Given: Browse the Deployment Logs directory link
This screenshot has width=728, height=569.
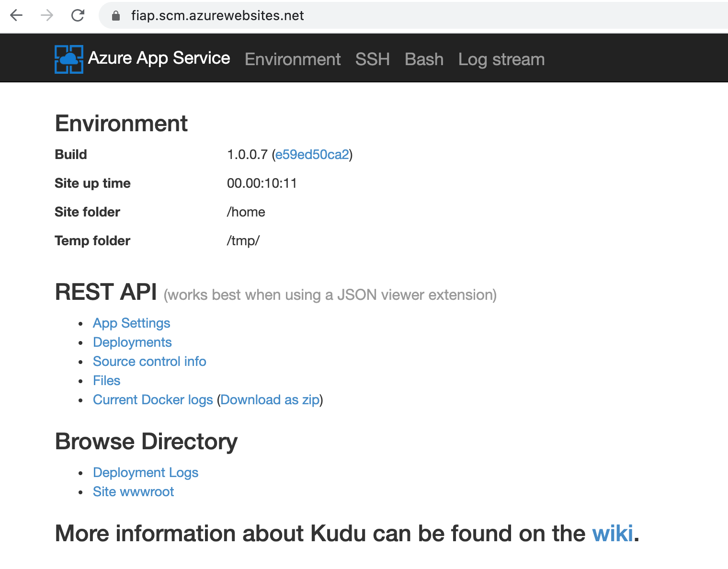Looking at the screenshot, I should [x=146, y=473].
